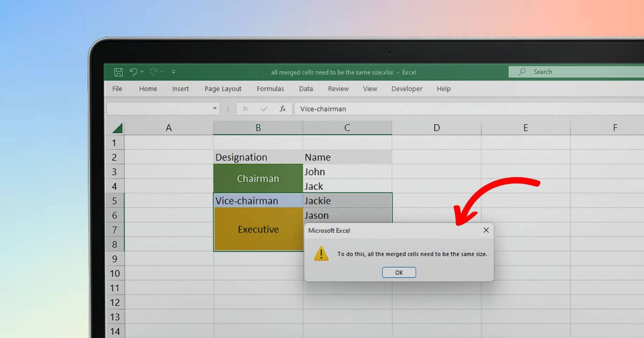This screenshot has height=338, width=644.
Task: Select row 10 header
Action: [115, 274]
